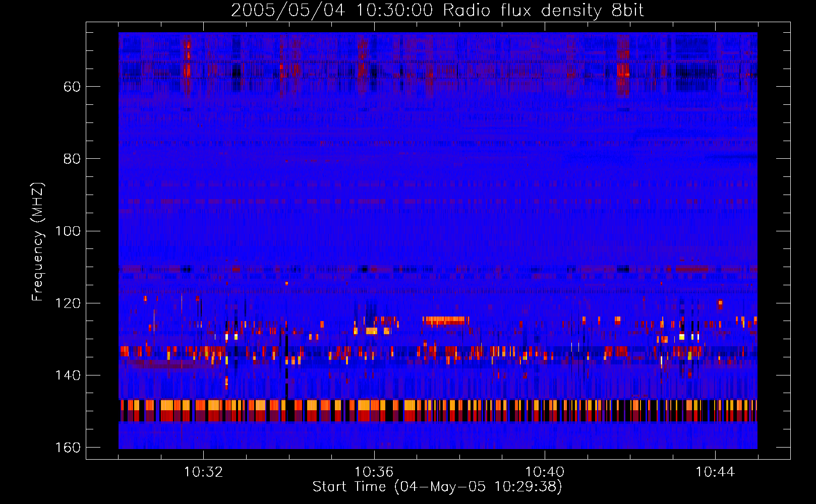Click the 100 frequency tick label
The height and width of the screenshot is (504, 816).
pyautogui.click(x=68, y=231)
